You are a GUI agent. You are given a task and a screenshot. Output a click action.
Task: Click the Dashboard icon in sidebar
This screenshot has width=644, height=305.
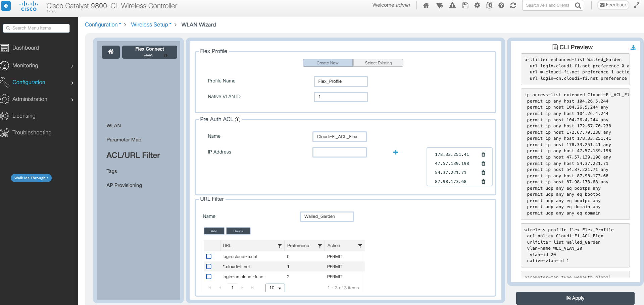pyautogui.click(x=4, y=48)
